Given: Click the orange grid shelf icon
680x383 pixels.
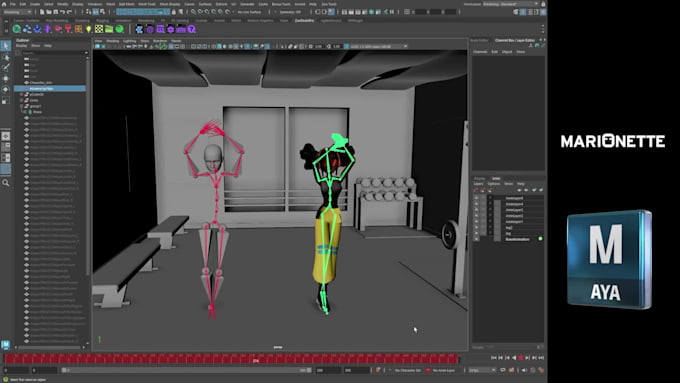Looking at the screenshot, I should pos(78,29).
